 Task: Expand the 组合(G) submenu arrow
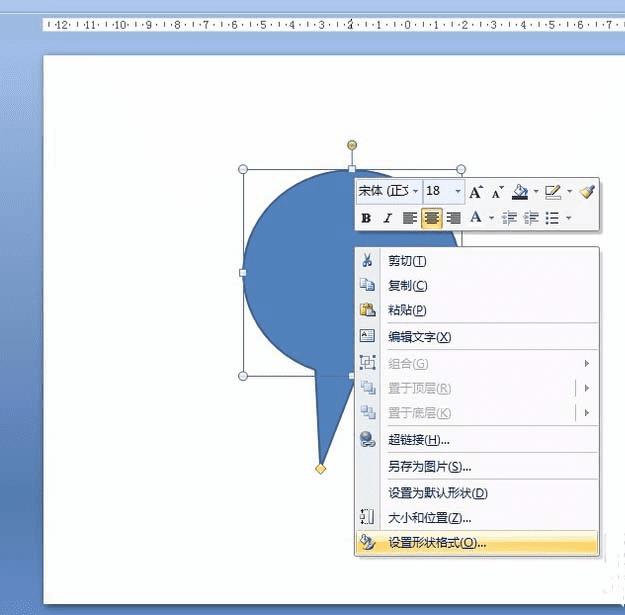pyautogui.click(x=587, y=363)
